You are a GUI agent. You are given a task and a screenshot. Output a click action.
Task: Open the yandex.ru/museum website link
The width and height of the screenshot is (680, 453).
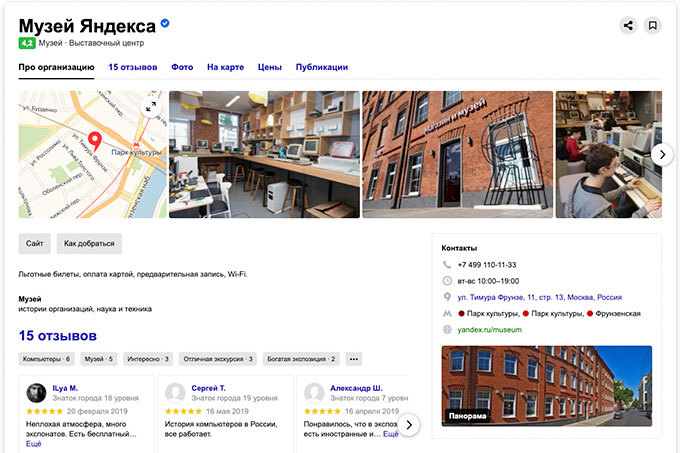coord(491,328)
